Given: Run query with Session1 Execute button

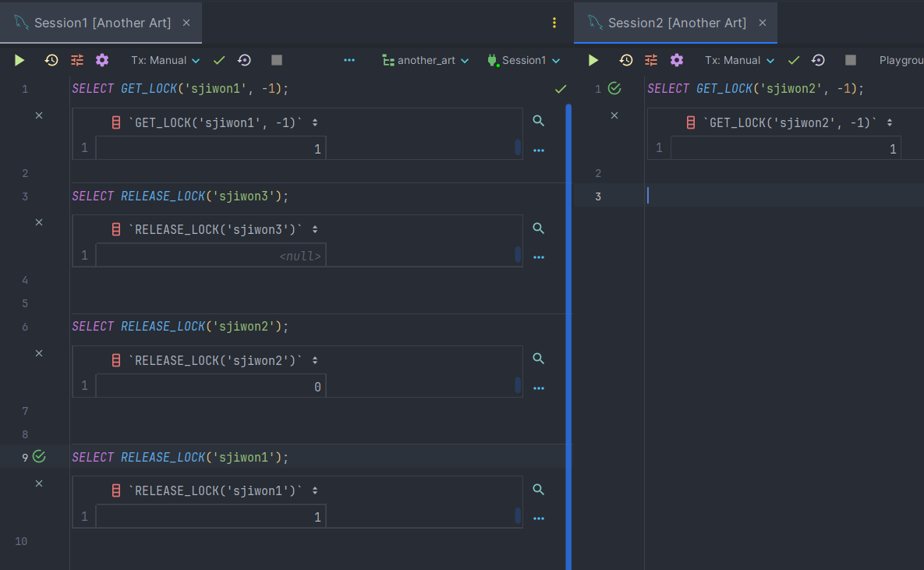Looking at the screenshot, I should 19,60.
